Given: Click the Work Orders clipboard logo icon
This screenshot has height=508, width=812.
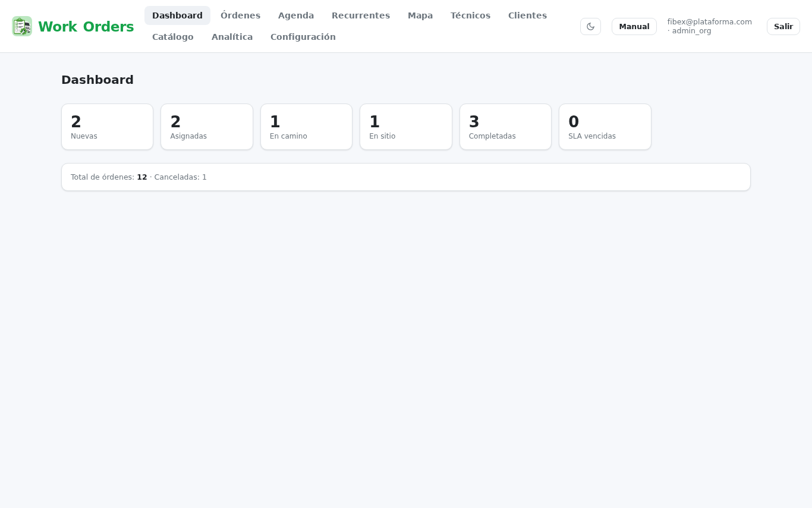Looking at the screenshot, I should pyautogui.click(x=22, y=26).
